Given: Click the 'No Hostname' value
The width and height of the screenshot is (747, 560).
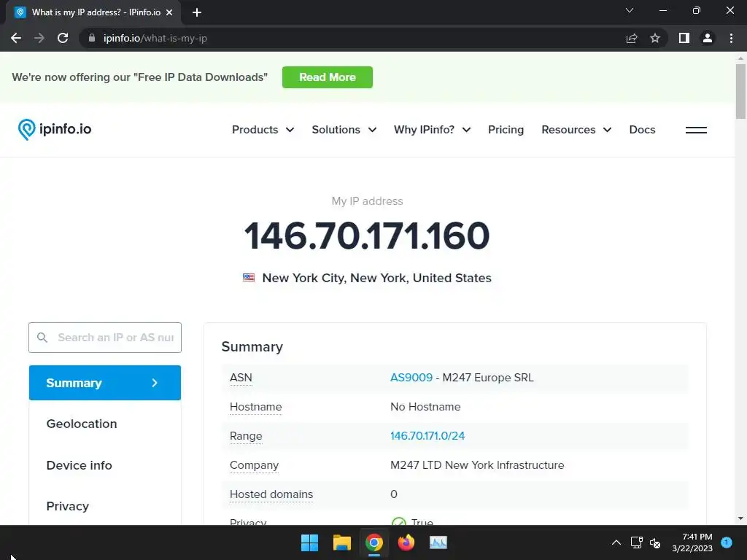Looking at the screenshot, I should [x=425, y=407].
